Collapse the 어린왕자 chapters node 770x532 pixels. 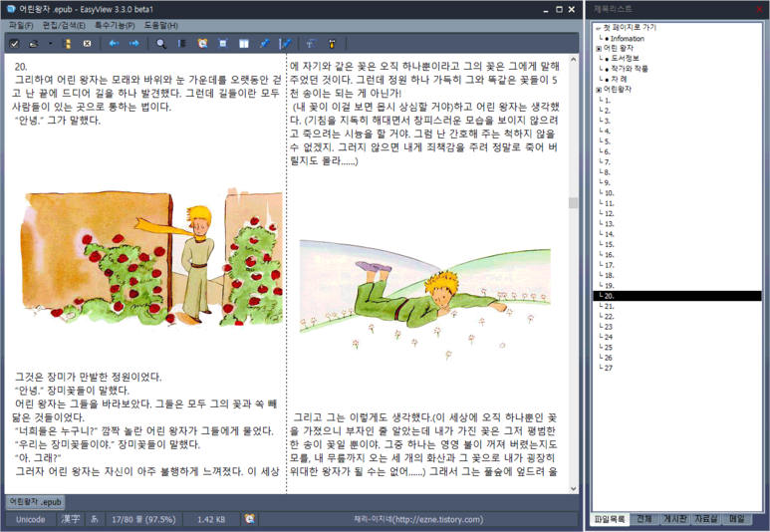(599, 90)
